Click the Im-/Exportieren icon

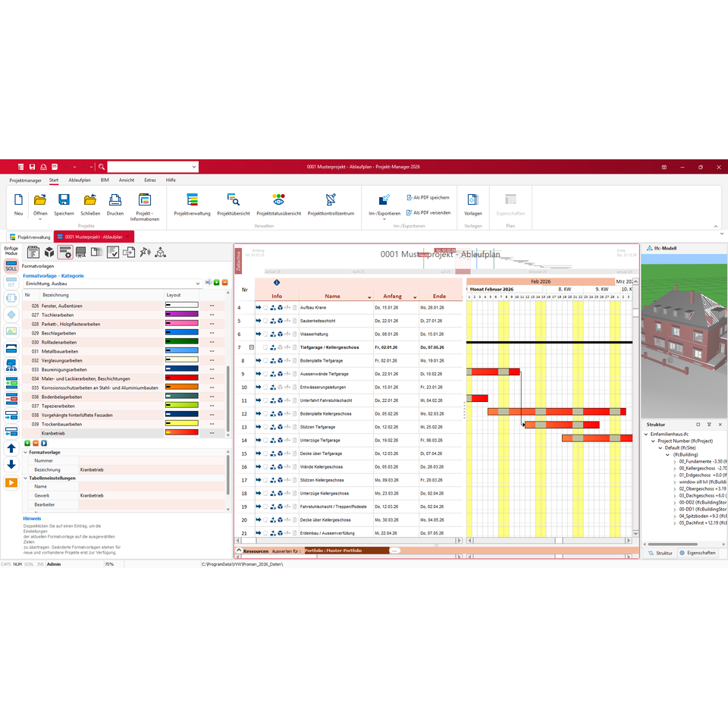click(x=384, y=200)
